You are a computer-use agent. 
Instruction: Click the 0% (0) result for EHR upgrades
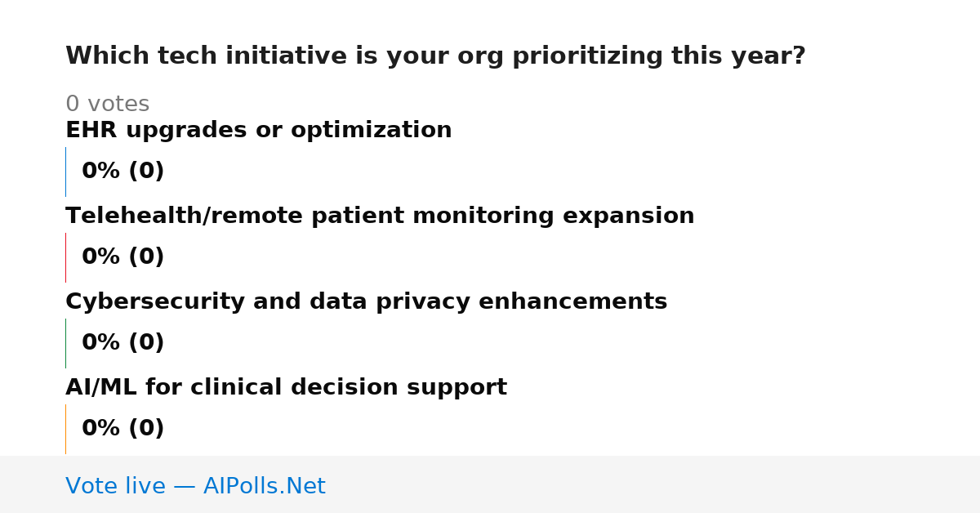click(122, 172)
